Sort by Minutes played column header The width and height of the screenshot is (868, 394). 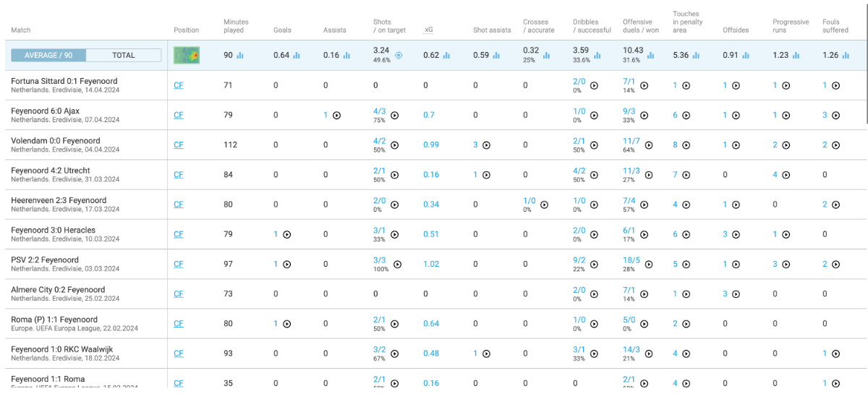point(234,26)
